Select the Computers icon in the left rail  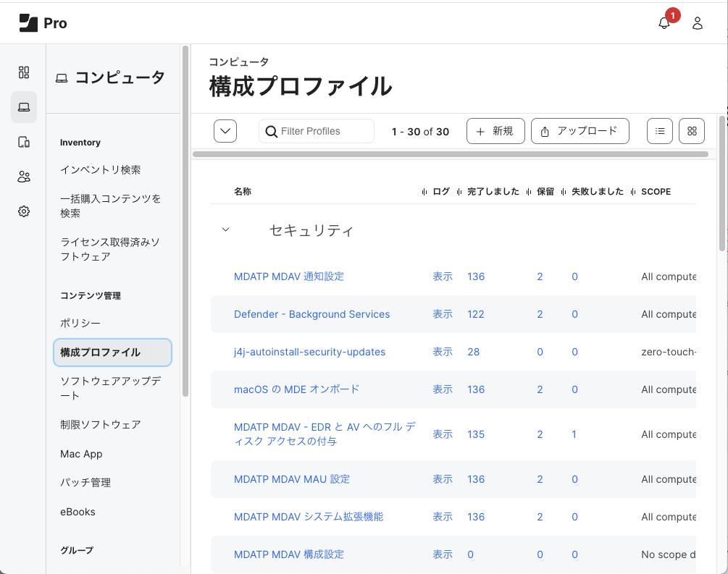pos(24,108)
